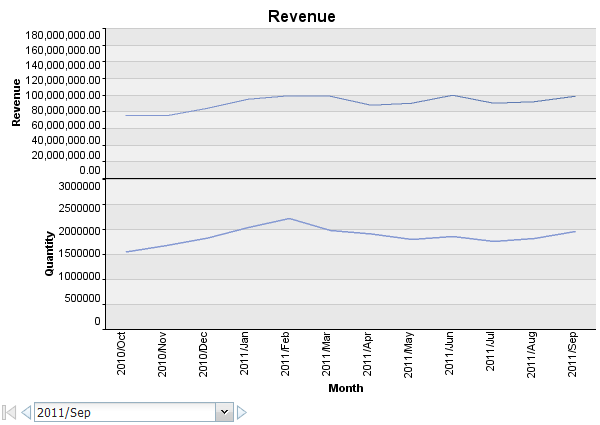The image size is (600, 425).
Task: Select the revenue line endpoint at 2011/Sep
Action: pos(575,96)
